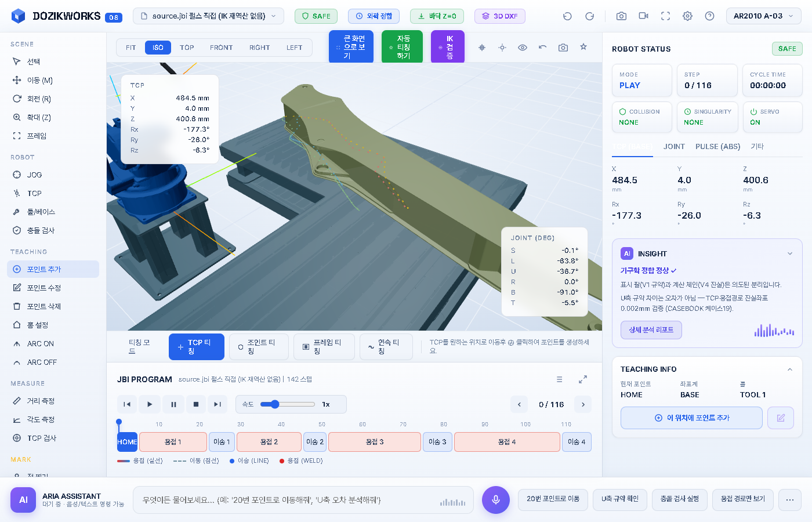This screenshot has height=522, width=812.
Task: Toggle 외곽 정합 option
Action: [x=374, y=16]
